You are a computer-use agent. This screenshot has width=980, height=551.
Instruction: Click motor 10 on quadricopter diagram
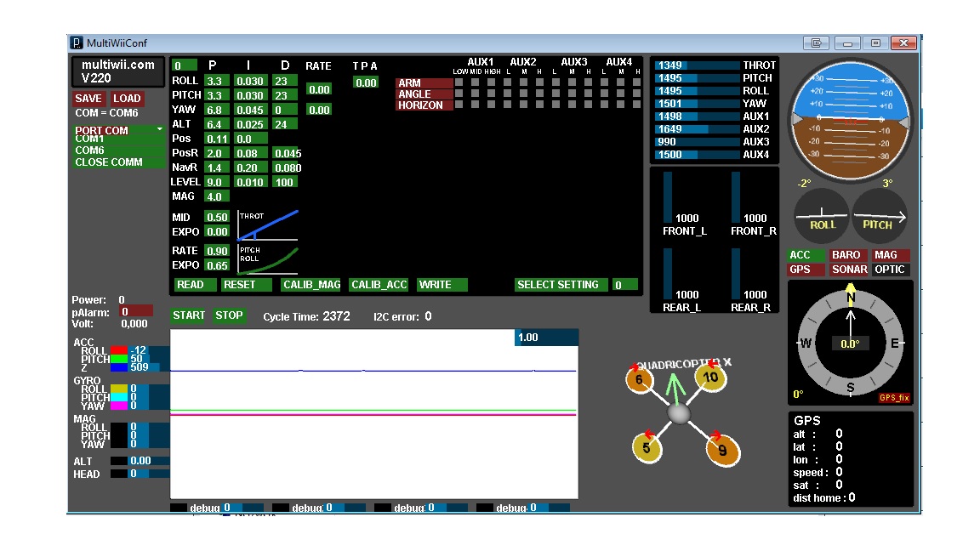[x=710, y=377]
